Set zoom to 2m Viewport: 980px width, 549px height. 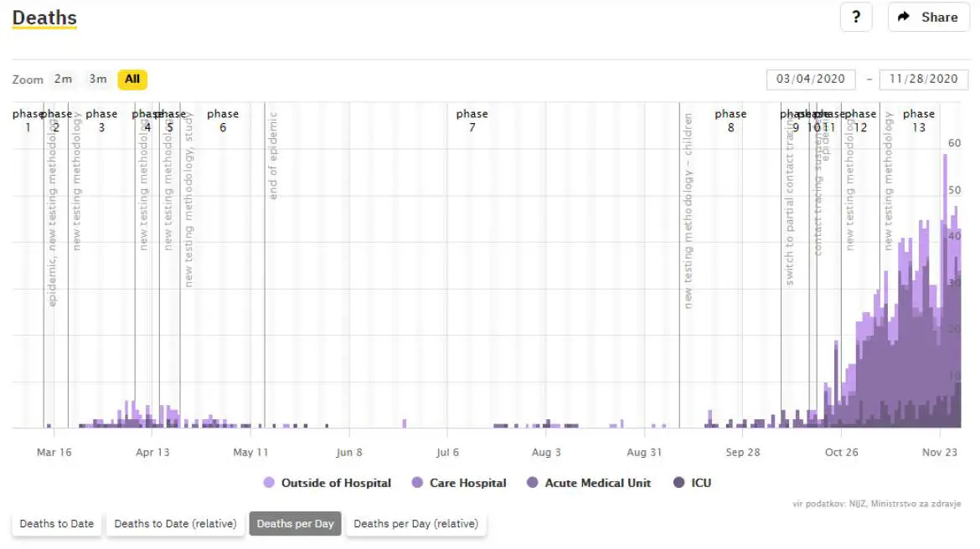63,80
